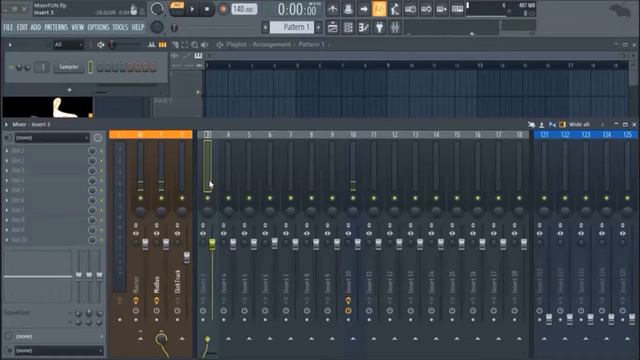Add a channel with the plus button
This screenshot has height=360, width=640.
(69, 90)
